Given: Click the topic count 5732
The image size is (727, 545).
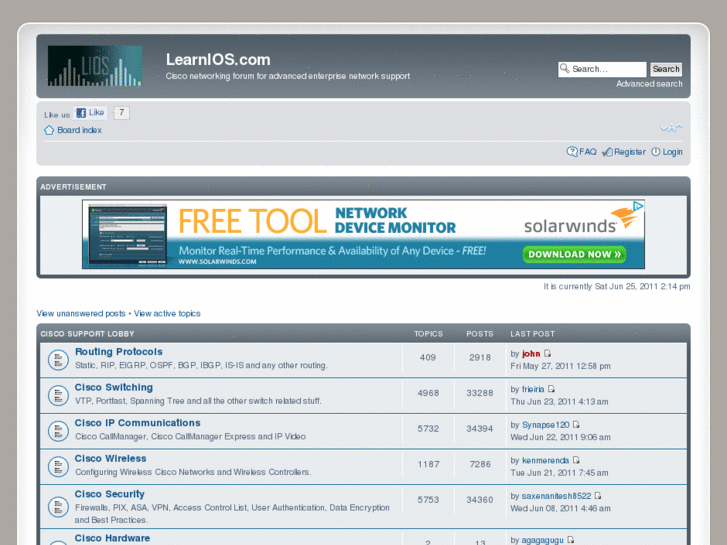Looking at the screenshot, I should point(428,429).
